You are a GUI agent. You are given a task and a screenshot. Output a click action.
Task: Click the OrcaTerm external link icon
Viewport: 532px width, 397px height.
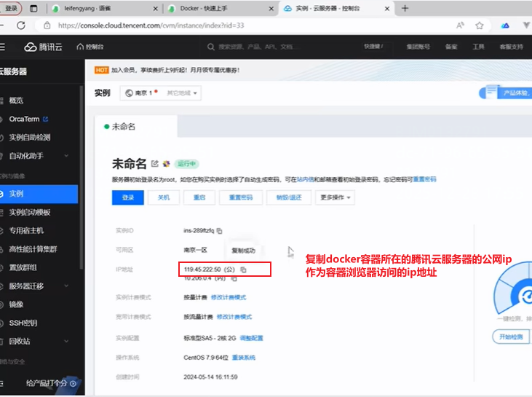[46, 119]
